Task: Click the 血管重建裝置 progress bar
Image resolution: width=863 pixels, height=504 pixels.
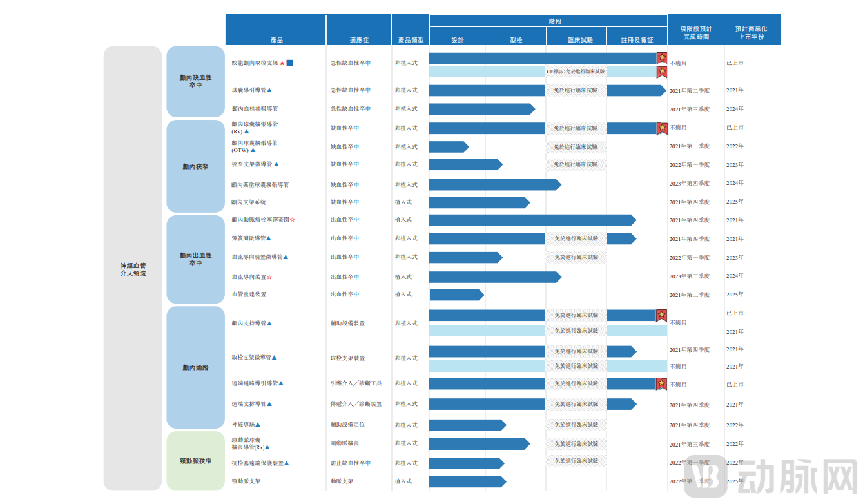Action: point(456,295)
